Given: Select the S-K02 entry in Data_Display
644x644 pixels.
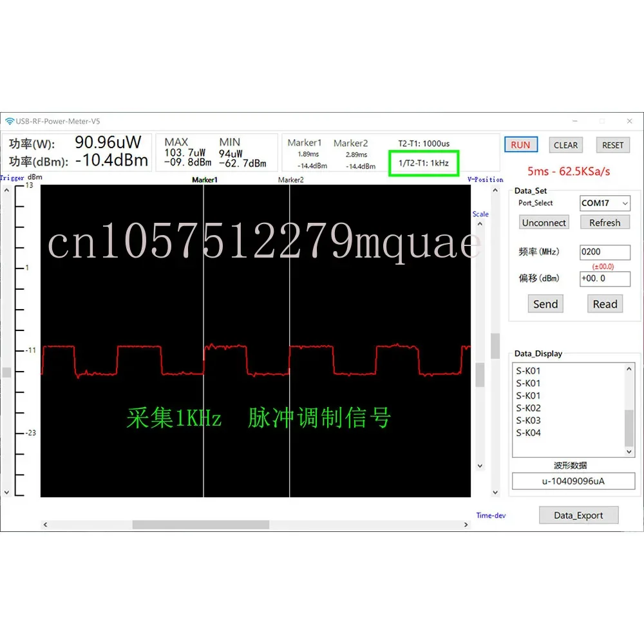Looking at the screenshot, I should coord(528,408).
